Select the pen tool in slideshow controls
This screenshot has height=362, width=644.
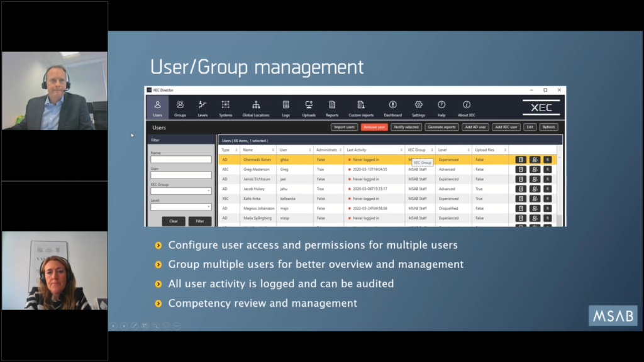[135, 326]
